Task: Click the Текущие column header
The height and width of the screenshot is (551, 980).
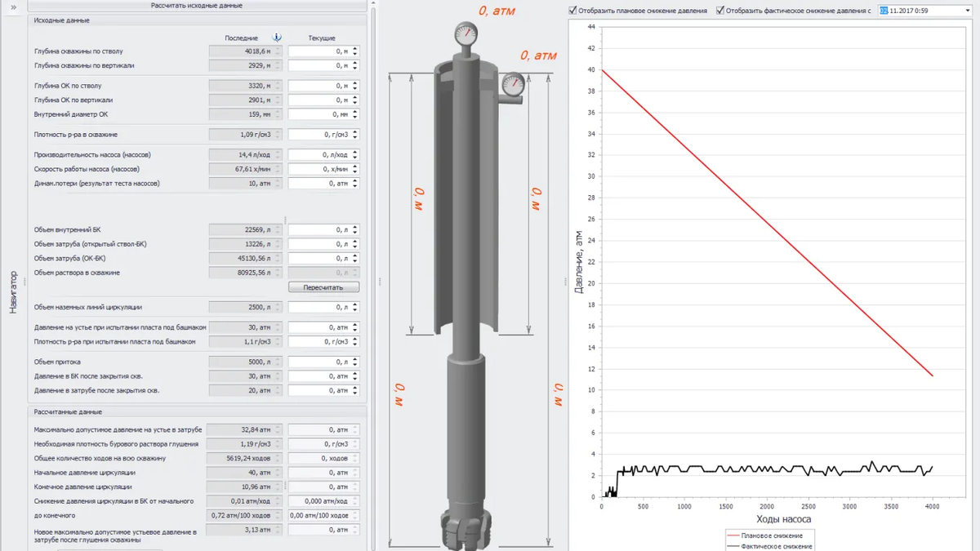Action: (x=322, y=38)
